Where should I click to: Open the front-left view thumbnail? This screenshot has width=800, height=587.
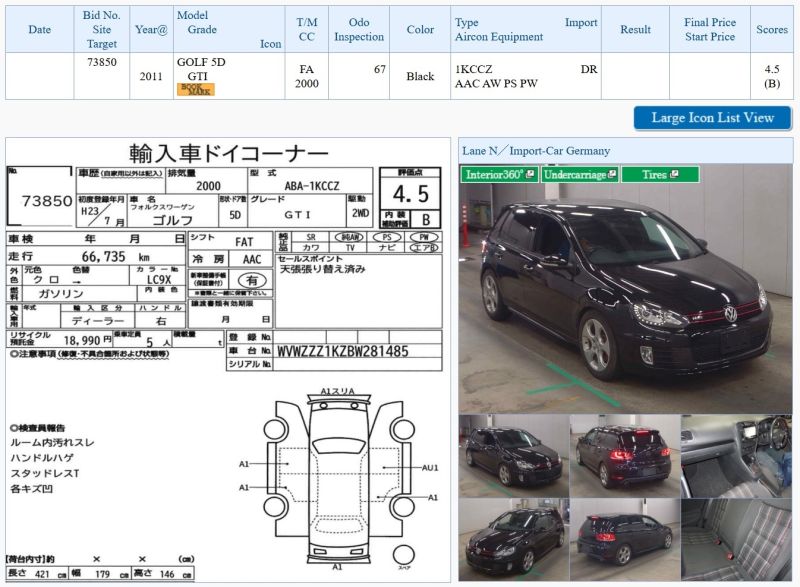pos(513,455)
